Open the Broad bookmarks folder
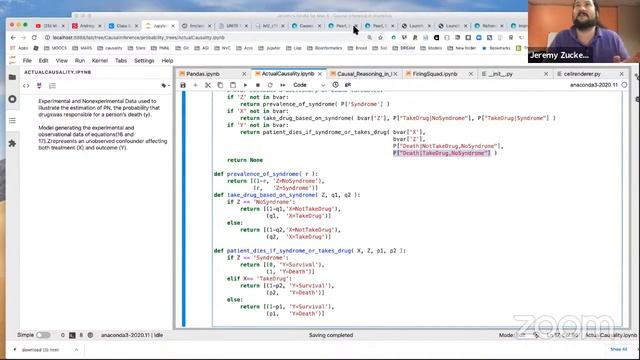 [x=358, y=48]
